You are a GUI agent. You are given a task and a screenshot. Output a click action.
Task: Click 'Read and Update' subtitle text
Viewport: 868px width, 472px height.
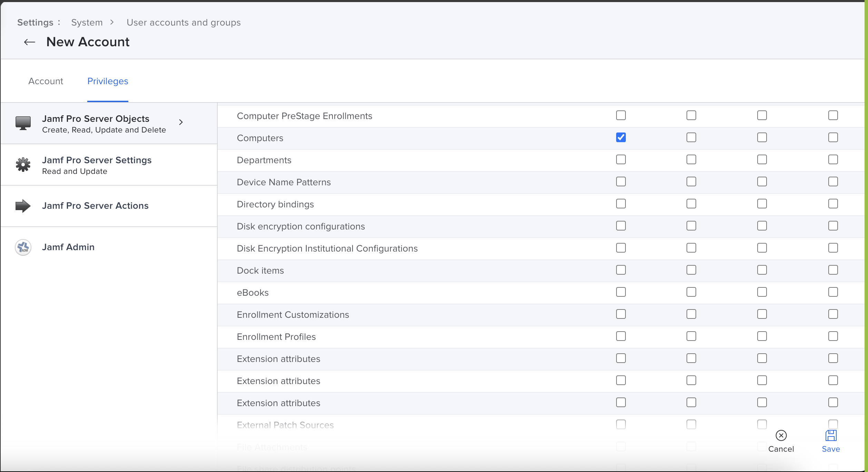[x=75, y=171]
